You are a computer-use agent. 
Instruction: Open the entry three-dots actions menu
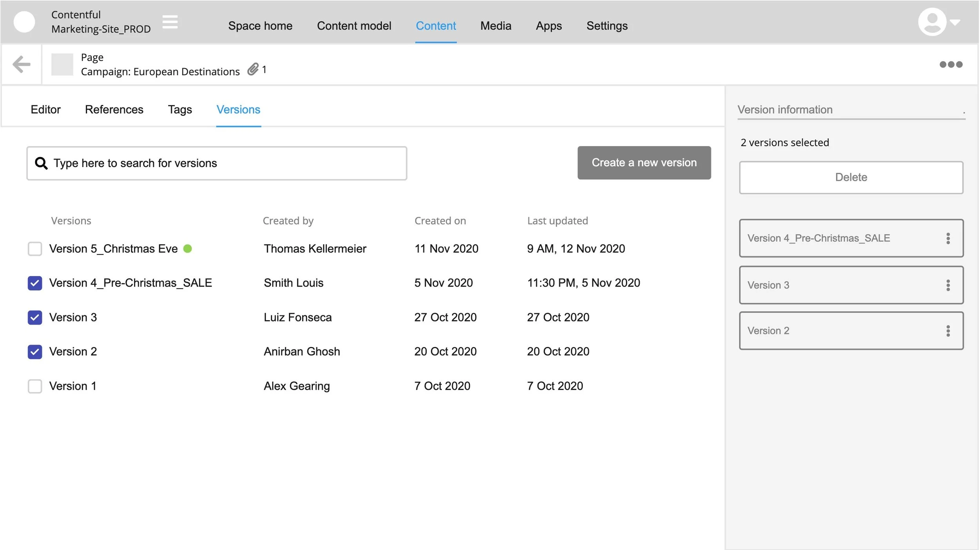(951, 64)
